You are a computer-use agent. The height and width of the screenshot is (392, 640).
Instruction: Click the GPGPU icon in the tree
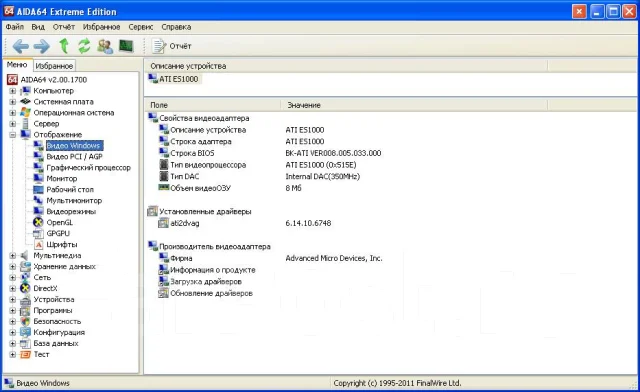pos(38,234)
